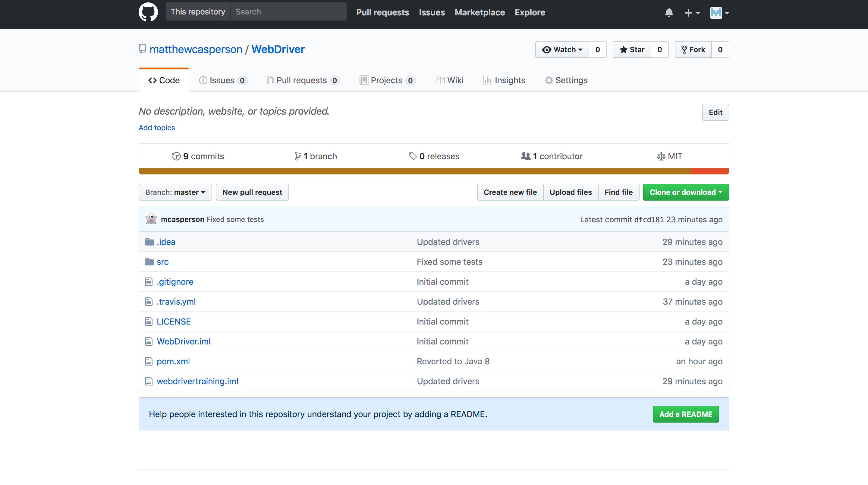Screen dimensions: 868x485
Task: Click the Add topics link
Action: click(157, 128)
